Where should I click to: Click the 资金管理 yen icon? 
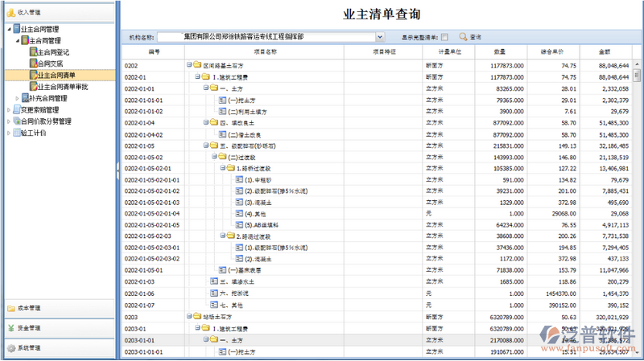coord(11,328)
